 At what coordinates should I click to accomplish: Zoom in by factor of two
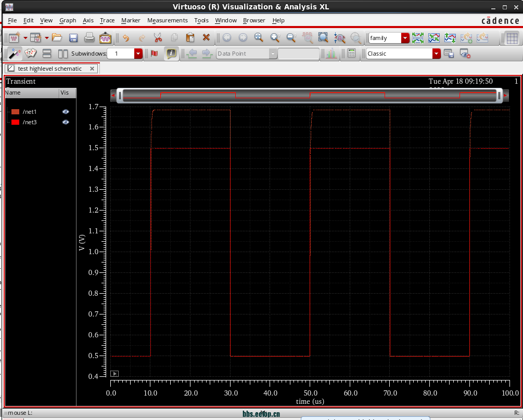(275, 37)
